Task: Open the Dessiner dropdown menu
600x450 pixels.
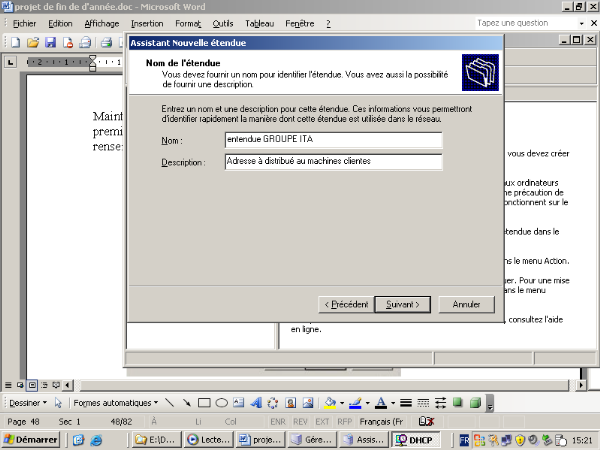Action: (x=27, y=403)
